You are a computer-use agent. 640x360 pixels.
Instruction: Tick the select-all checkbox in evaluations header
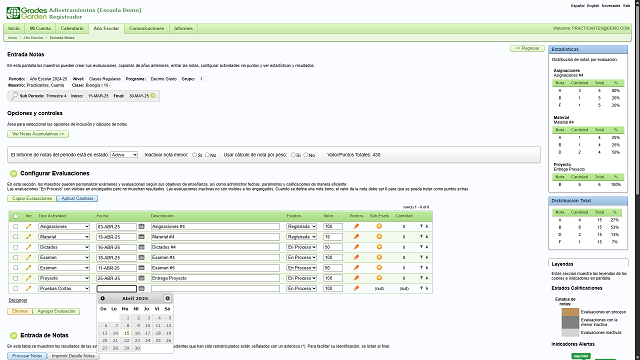16,216
